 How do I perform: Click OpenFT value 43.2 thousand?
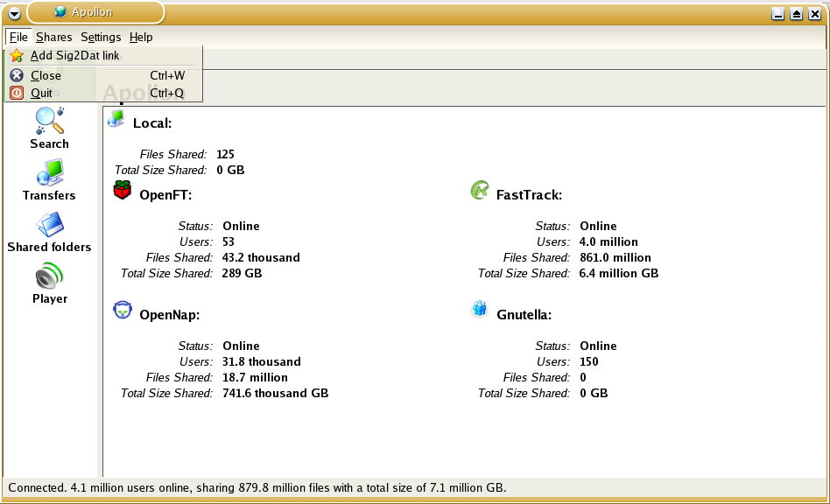[261, 257]
